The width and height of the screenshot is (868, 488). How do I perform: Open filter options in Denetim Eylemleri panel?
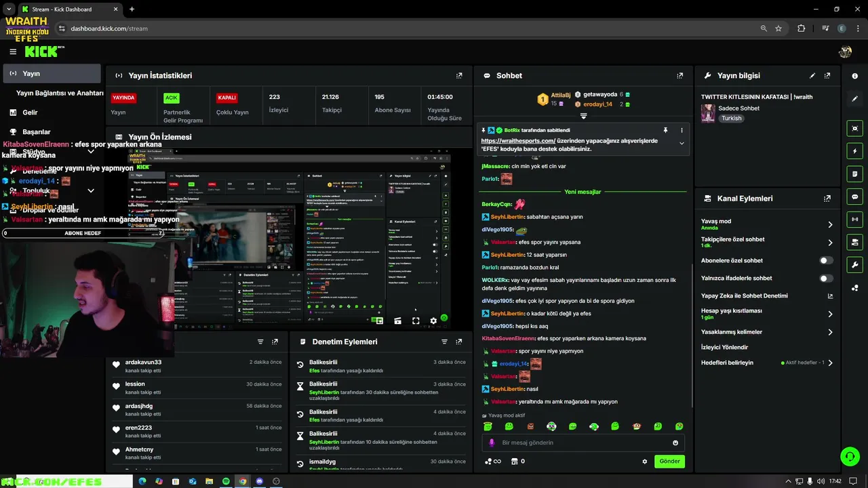444,342
